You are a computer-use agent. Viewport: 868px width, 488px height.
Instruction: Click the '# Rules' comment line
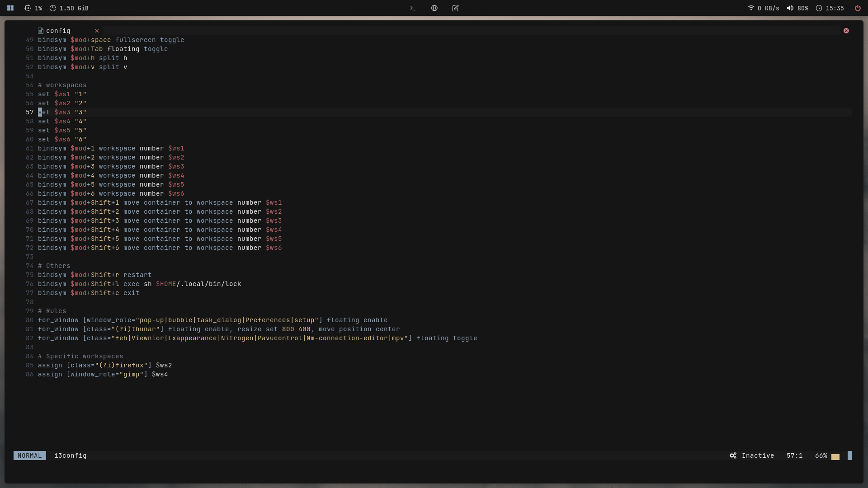[52, 311]
